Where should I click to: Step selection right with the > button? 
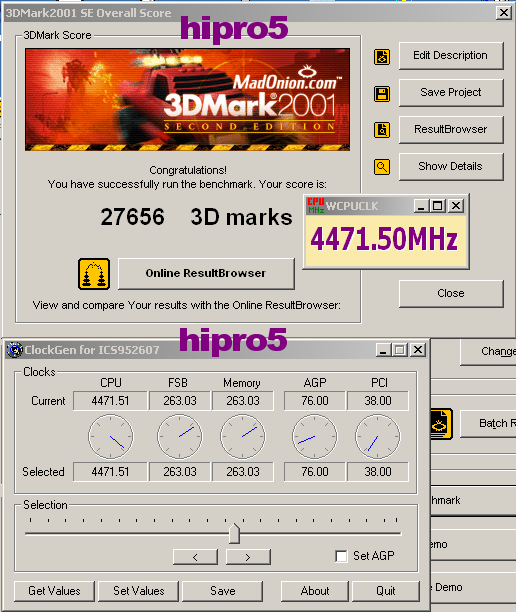click(248, 557)
